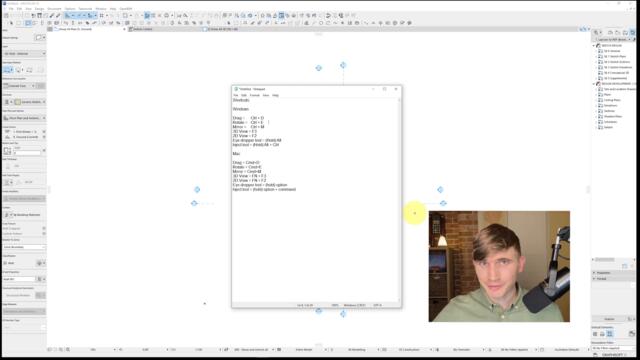Click the Sketch Design folder icon
Image resolution: width=640 pixels, height=360 pixels.
(598, 46)
